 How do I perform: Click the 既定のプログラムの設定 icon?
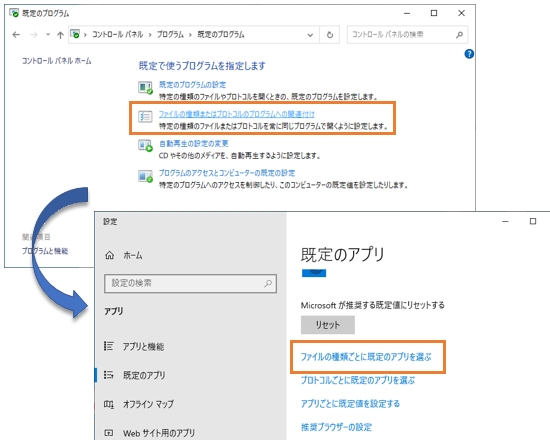(x=145, y=87)
